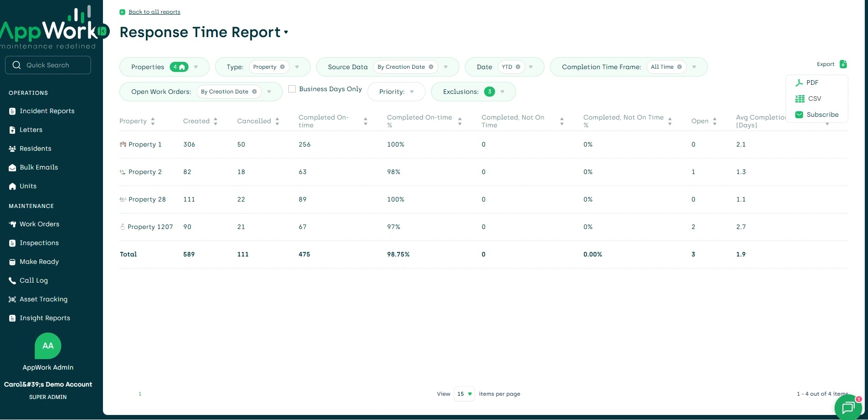This screenshot has width=868, height=420.
Task: Clear the YTD date chip
Action: [518, 67]
